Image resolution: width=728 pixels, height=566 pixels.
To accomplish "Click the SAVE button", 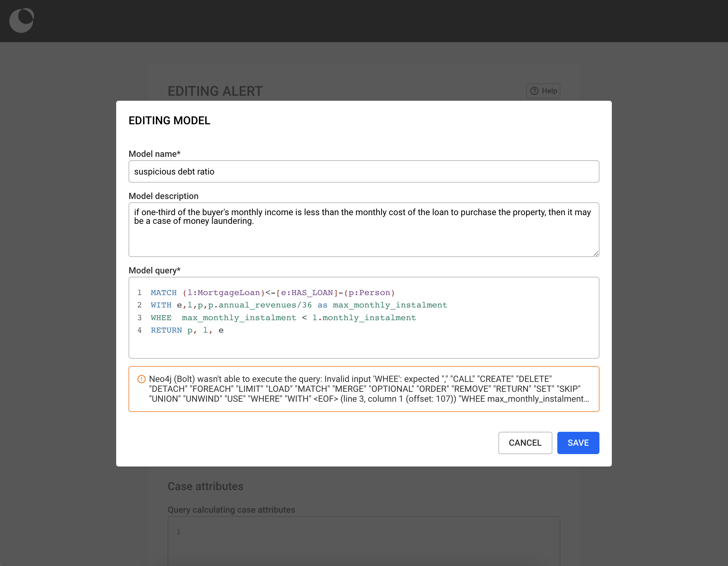I will point(578,443).
